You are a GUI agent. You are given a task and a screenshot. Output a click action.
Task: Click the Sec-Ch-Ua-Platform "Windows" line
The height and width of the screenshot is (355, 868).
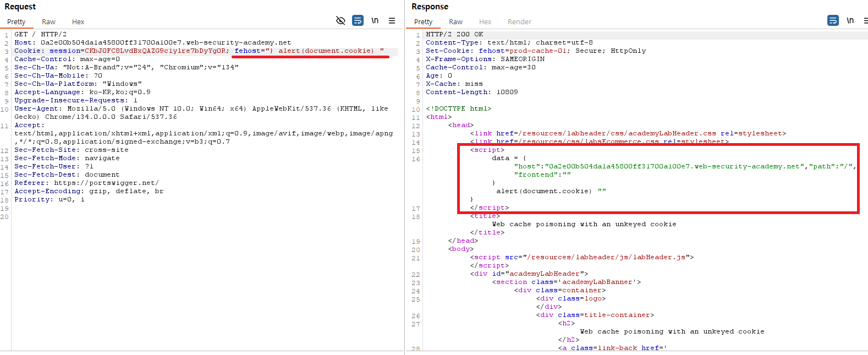(78, 84)
